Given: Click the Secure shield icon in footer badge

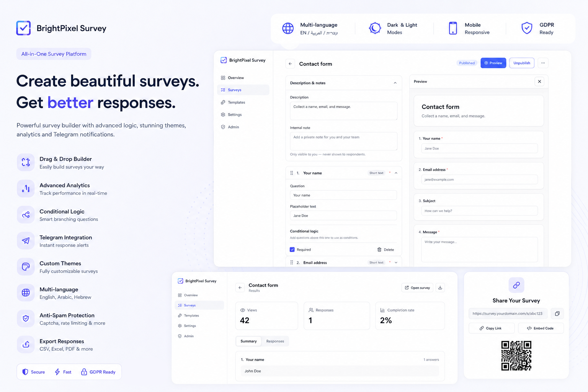Looking at the screenshot, I should pos(25,372).
